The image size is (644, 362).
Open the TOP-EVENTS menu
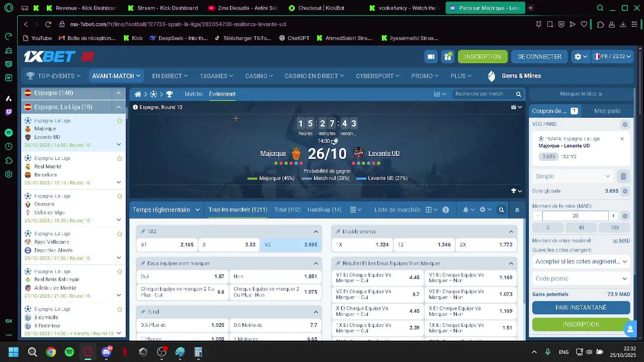click(53, 76)
